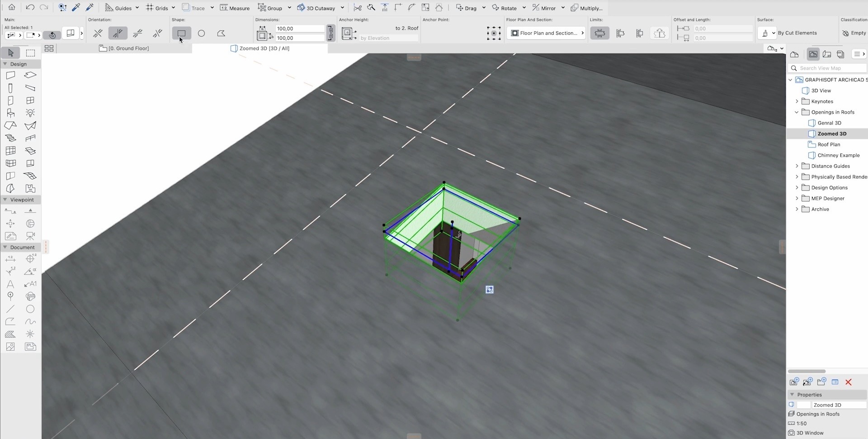Viewport: 868px width, 439px height.
Task: Expand the Keynotes folder in the View Map
Action: tap(797, 101)
